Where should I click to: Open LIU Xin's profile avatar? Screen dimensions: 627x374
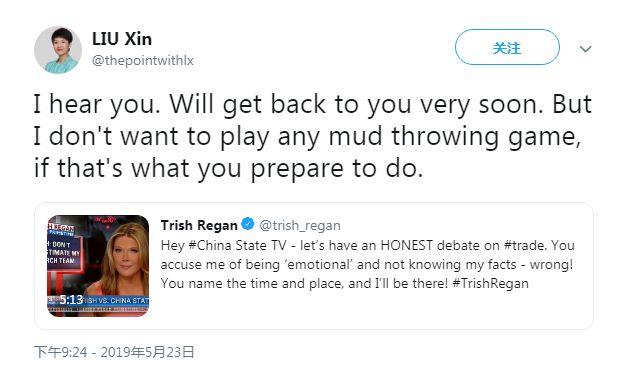(x=58, y=50)
